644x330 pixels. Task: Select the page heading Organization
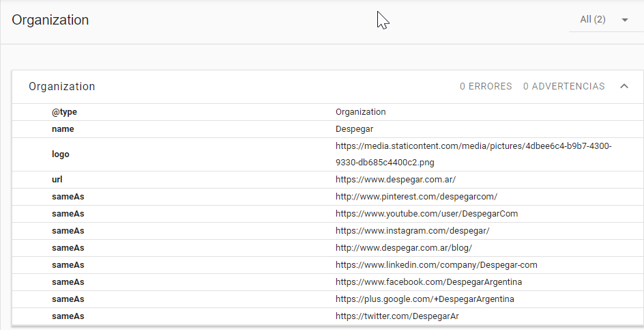pyautogui.click(x=50, y=20)
